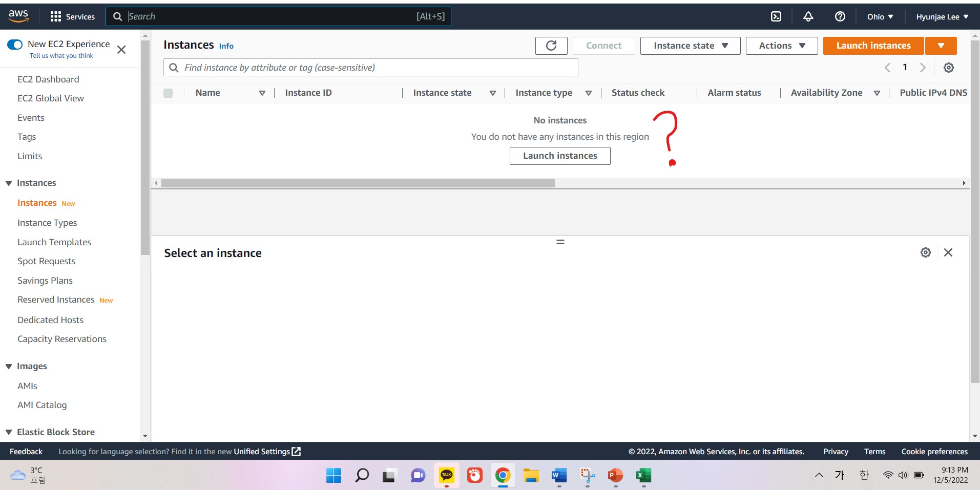
Task: Click the Tell us what you think link
Action: click(61, 56)
